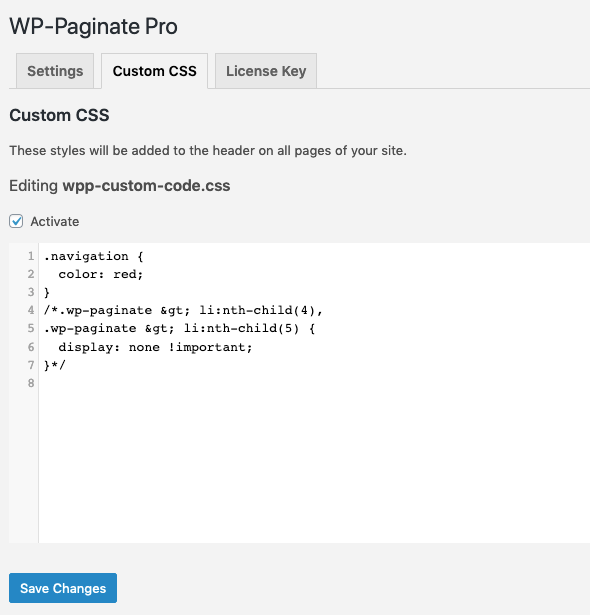Screen dimensions: 590x615
Task: Open the License Key tab
Action: pos(266,71)
